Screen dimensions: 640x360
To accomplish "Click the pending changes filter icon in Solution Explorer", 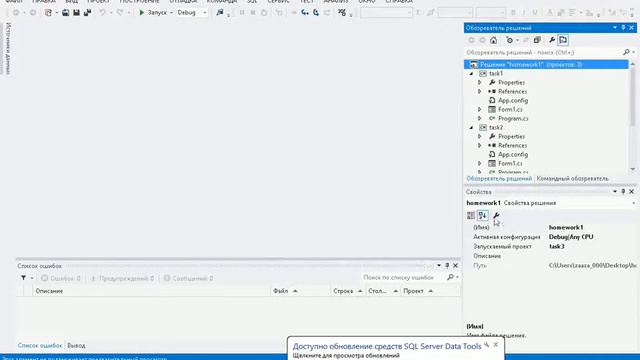I will pyautogui.click(x=510, y=40).
